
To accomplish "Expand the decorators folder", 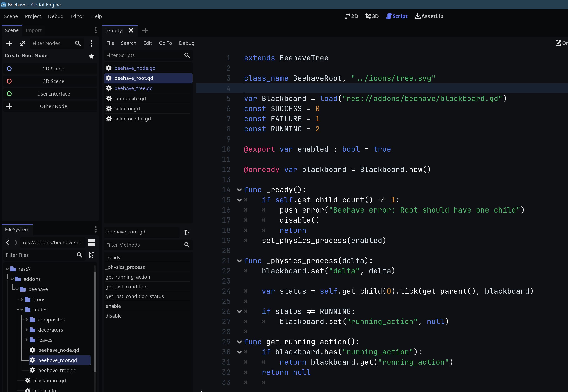I will coord(27,330).
